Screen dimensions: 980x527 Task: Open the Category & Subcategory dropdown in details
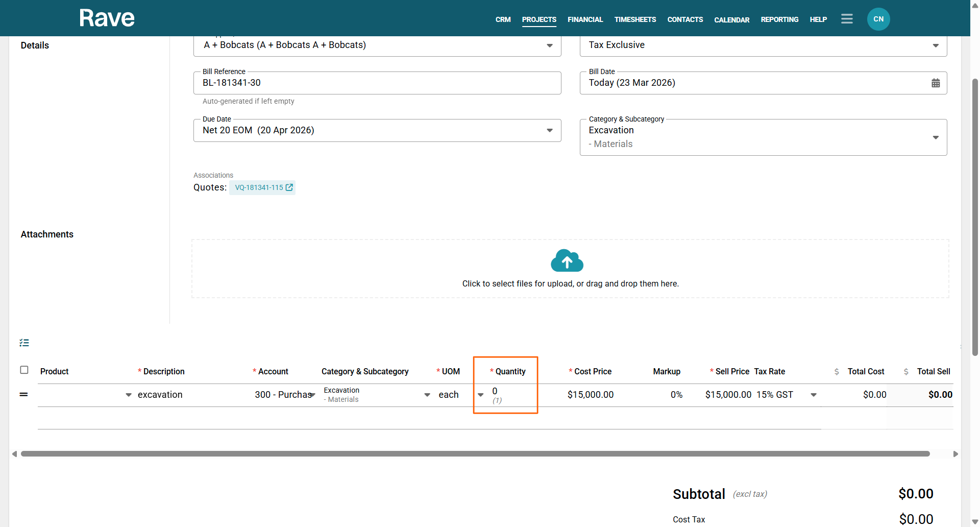point(935,137)
